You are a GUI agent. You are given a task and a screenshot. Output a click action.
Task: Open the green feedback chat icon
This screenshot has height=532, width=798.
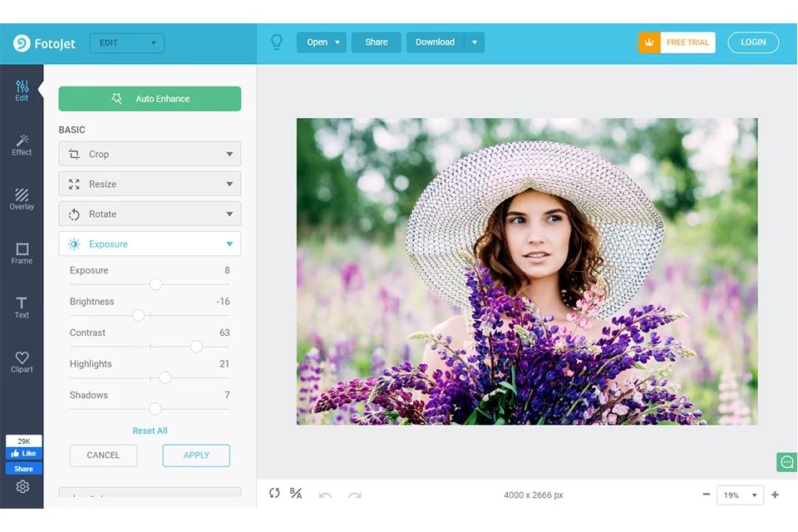click(786, 462)
